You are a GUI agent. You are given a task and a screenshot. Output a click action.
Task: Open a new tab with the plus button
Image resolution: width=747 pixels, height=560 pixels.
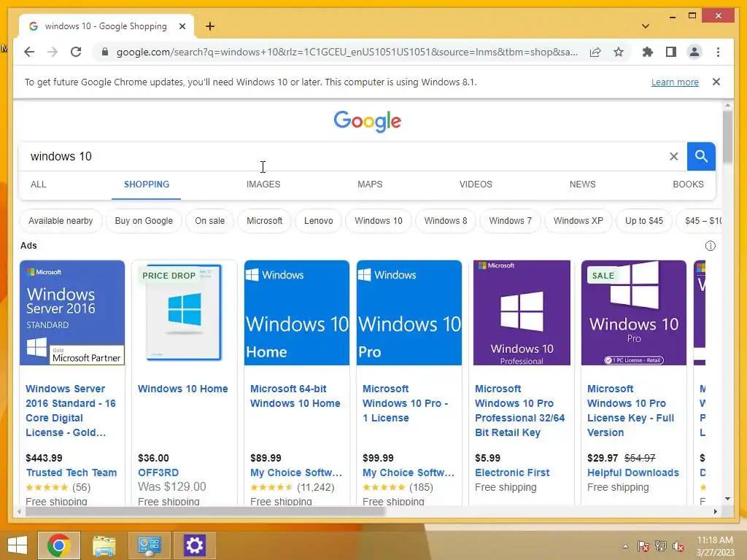[210, 26]
